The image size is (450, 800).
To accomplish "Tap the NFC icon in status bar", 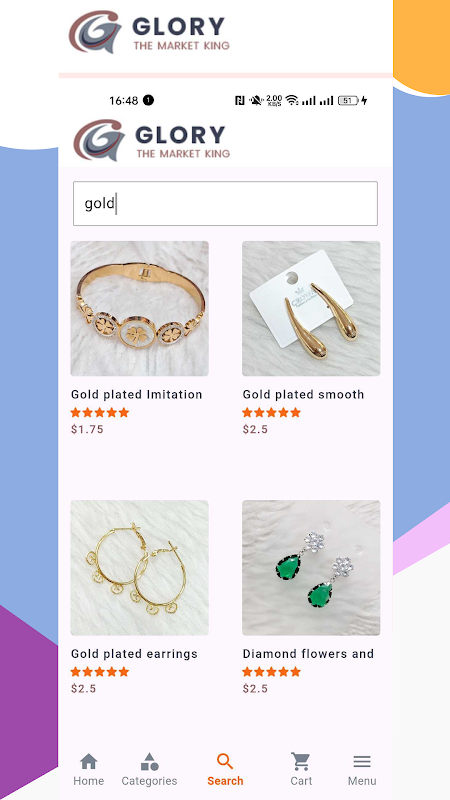I will 240,101.
